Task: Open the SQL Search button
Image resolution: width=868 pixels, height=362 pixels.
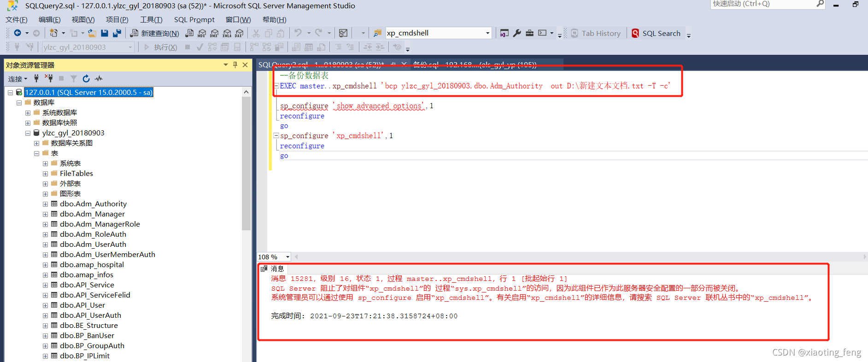Action: [x=656, y=33]
